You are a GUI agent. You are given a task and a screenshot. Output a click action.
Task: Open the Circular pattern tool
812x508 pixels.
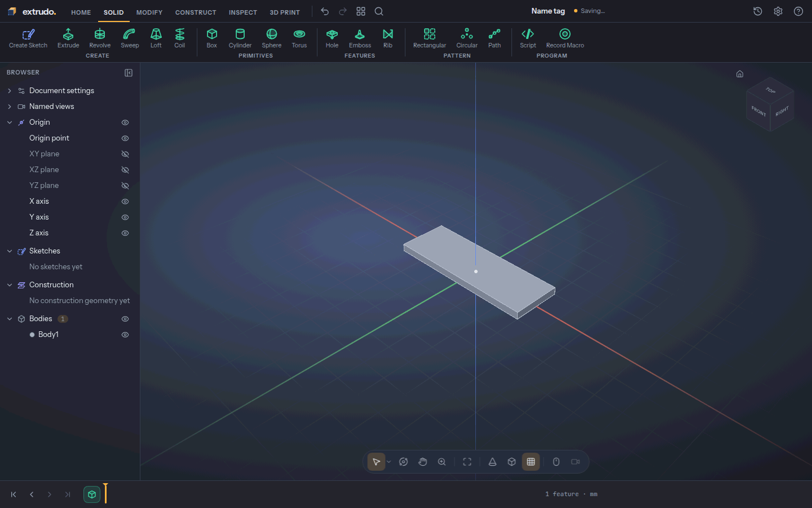tap(467, 38)
